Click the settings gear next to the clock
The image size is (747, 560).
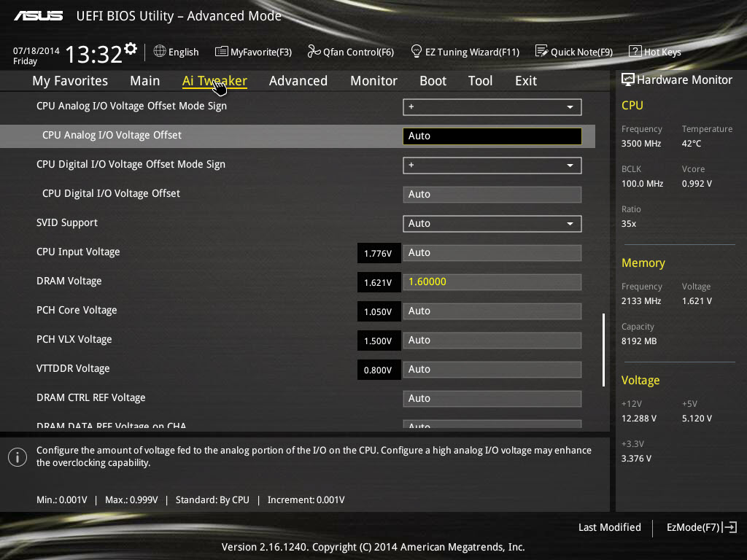[x=131, y=49]
